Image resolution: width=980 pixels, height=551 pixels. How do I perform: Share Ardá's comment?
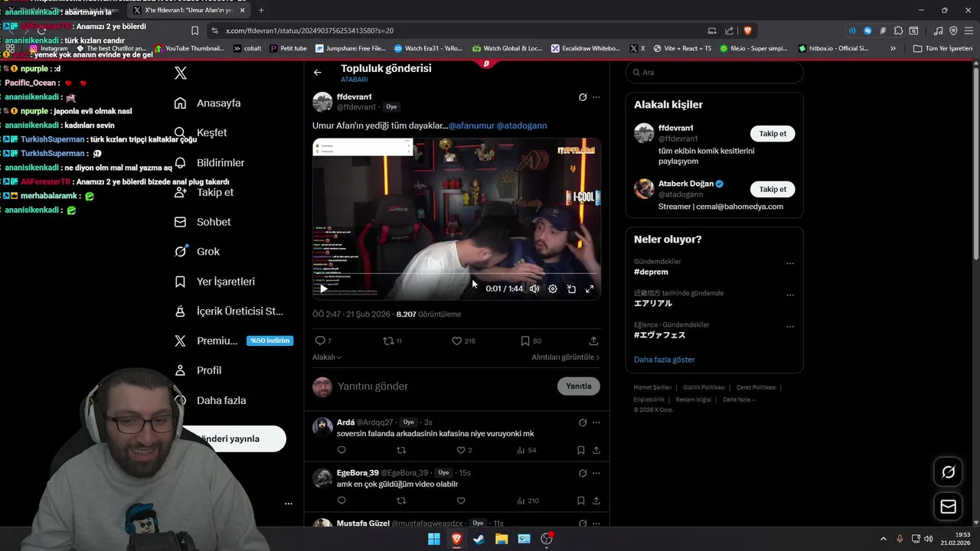pyautogui.click(x=596, y=450)
